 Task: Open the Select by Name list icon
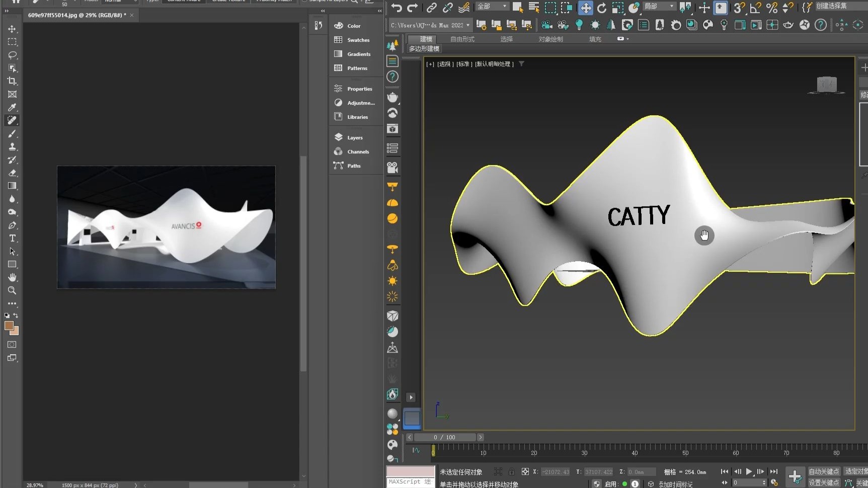pos(534,8)
